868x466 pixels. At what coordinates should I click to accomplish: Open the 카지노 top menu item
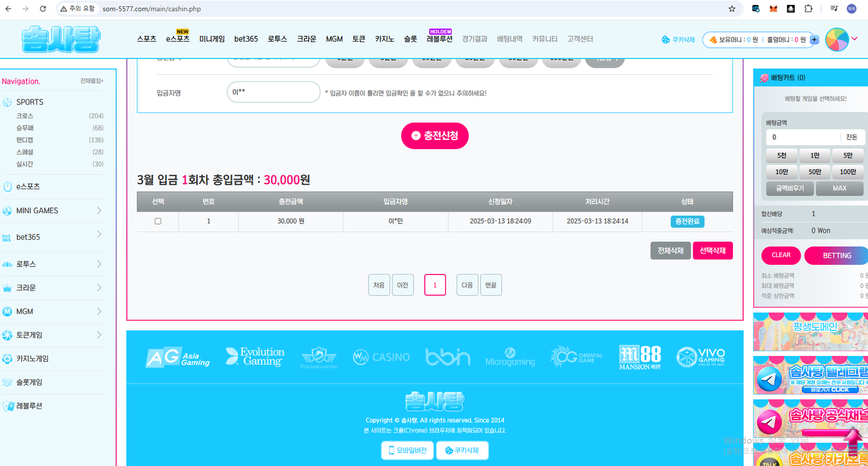[x=384, y=39]
